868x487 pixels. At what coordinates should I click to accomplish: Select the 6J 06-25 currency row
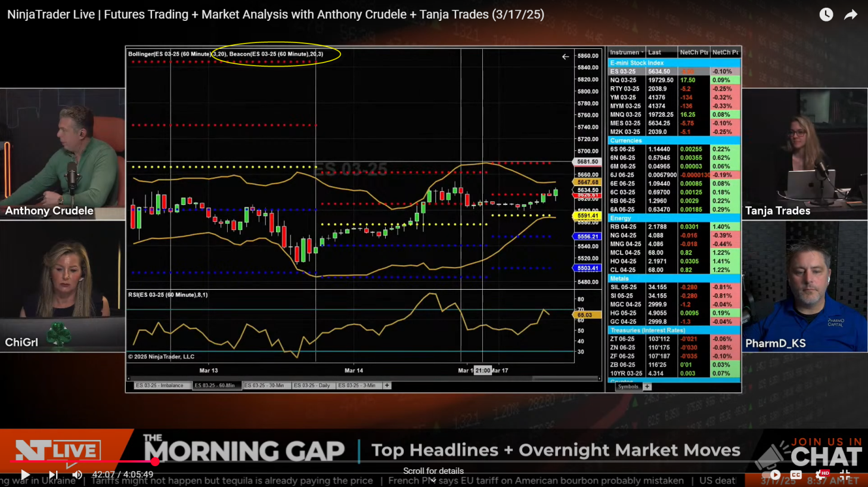point(674,175)
